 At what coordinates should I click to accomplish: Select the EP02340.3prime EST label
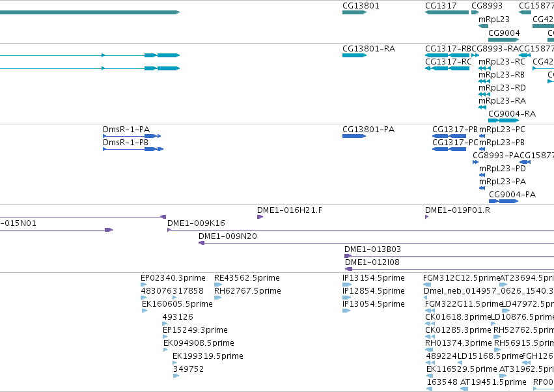click(173, 278)
